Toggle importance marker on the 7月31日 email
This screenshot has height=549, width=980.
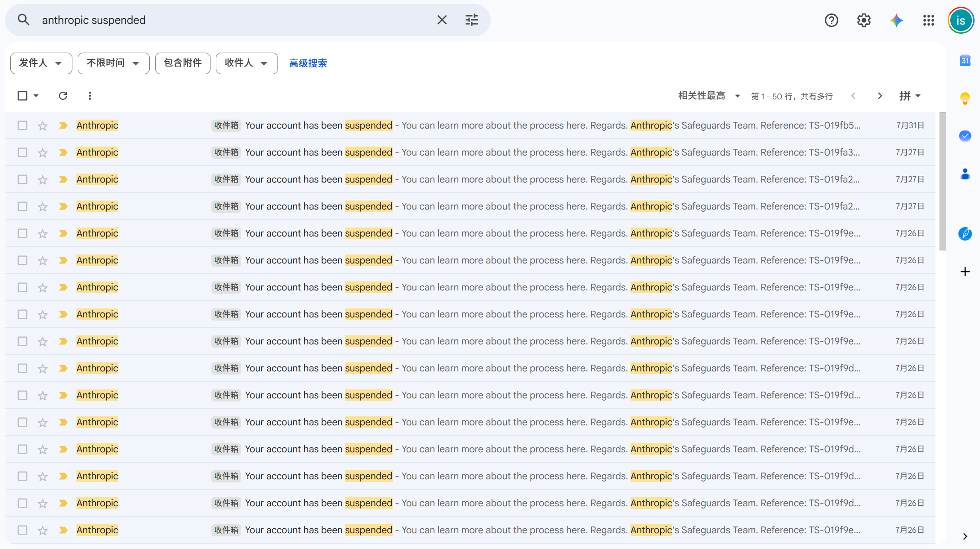click(63, 125)
